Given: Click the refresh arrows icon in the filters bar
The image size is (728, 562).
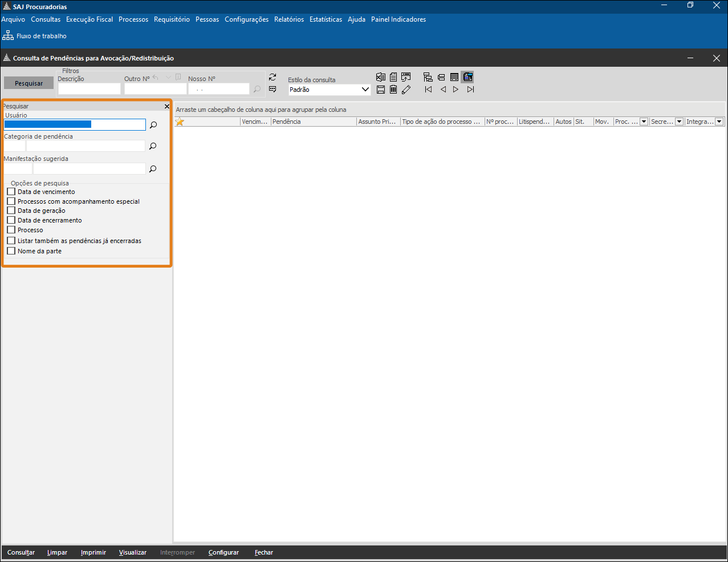Looking at the screenshot, I should point(273,77).
